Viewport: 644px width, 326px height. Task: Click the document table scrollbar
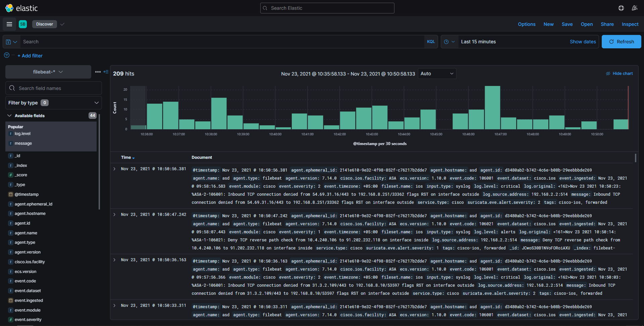coord(636,158)
